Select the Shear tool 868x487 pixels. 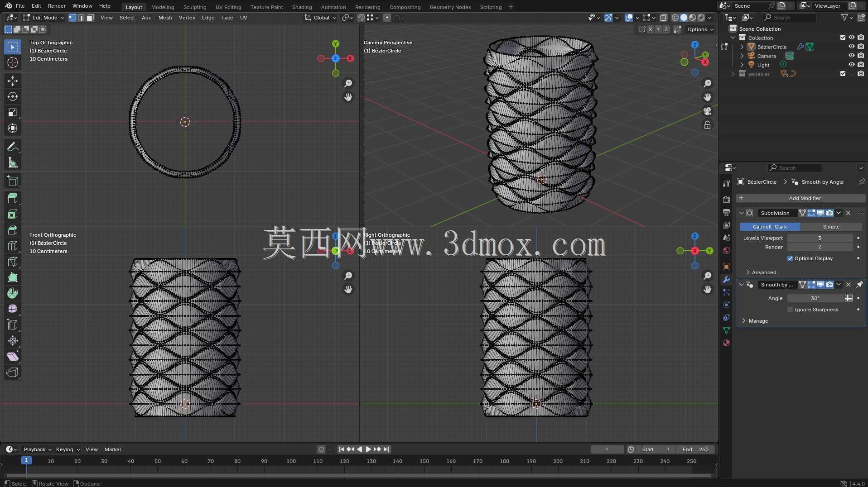point(13,357)
